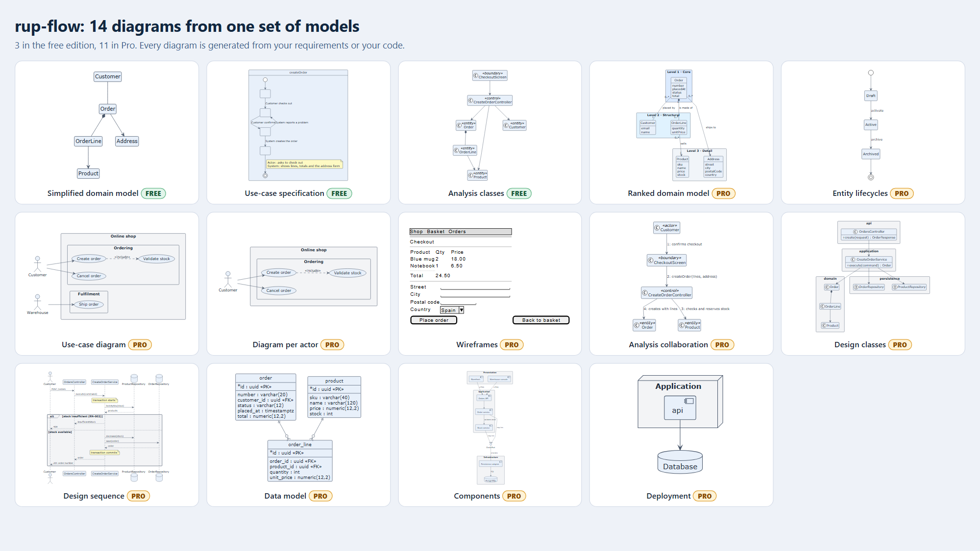Click the PRO badge on Components
This screenshot has width=980, height=551.
click(x=514, y=496)
